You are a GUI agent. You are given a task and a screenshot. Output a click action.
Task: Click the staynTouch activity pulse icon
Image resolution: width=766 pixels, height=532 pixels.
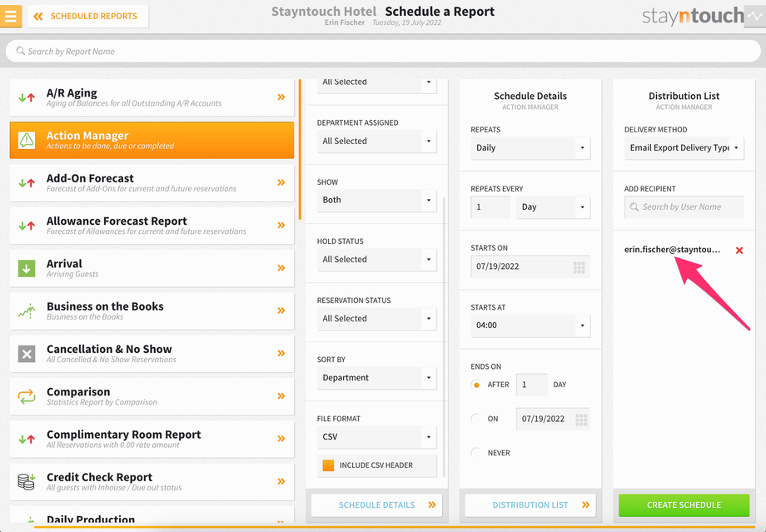[x=756, y=16]
